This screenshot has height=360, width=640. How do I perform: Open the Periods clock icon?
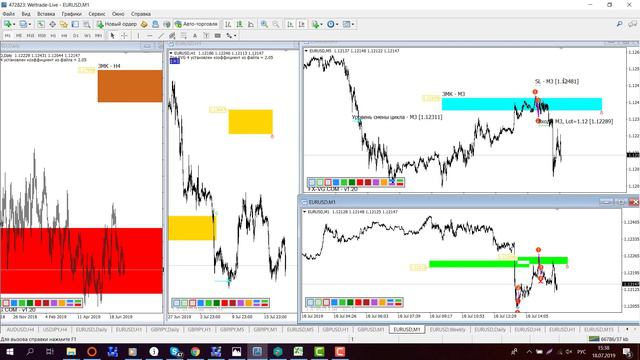click(330, 24)
